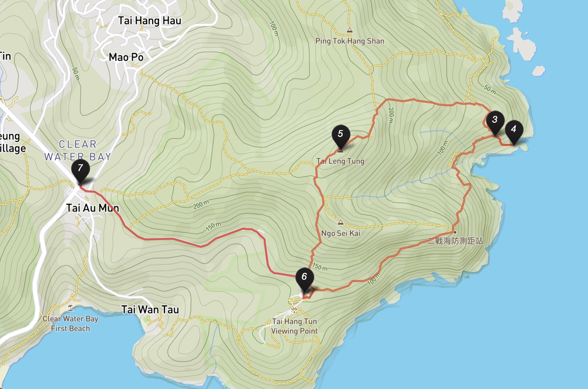Select waypoint marker number 3
This screenshot has height=389, width=588.
pyautogui.click(x=495, y=122)
